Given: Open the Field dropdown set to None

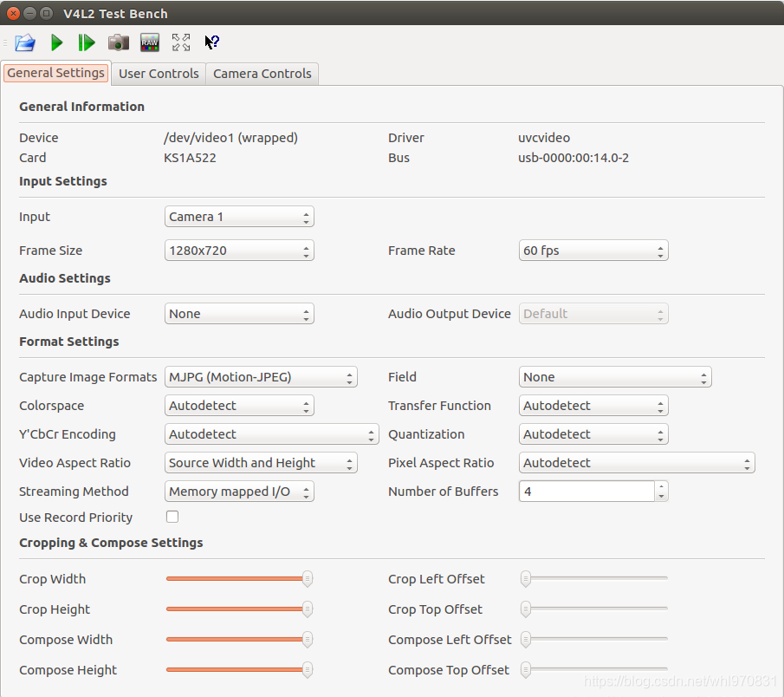Looking at the screenshot, I should pos(615,377).
